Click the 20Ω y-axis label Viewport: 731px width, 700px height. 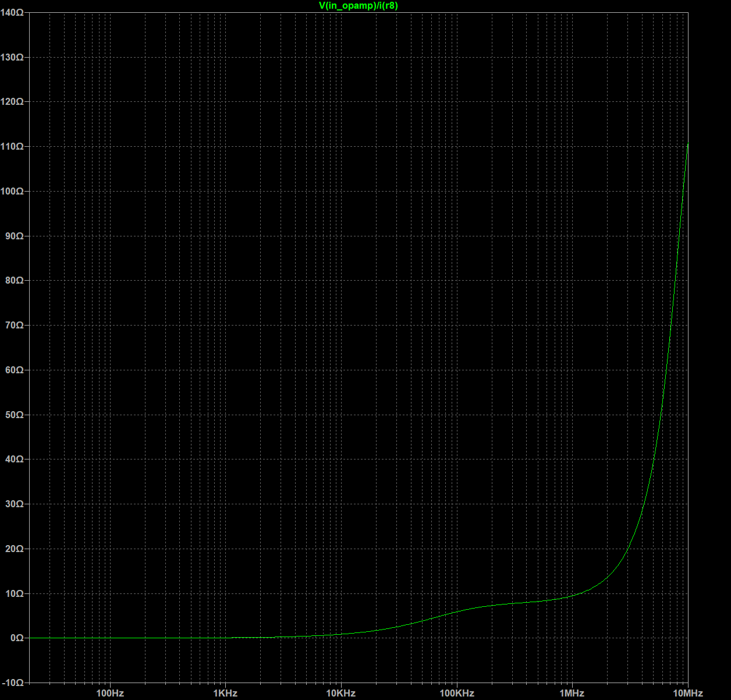(x=15, y=549)
